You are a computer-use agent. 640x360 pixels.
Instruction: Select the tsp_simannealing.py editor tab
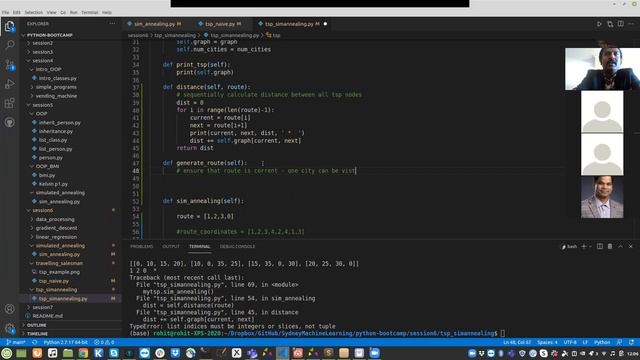point(292,24)
